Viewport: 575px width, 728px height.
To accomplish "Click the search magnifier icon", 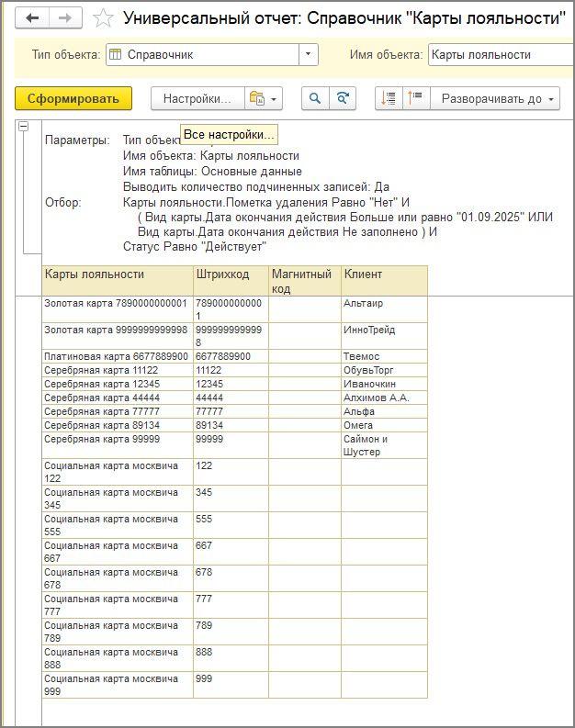I will tap(315, 98).
